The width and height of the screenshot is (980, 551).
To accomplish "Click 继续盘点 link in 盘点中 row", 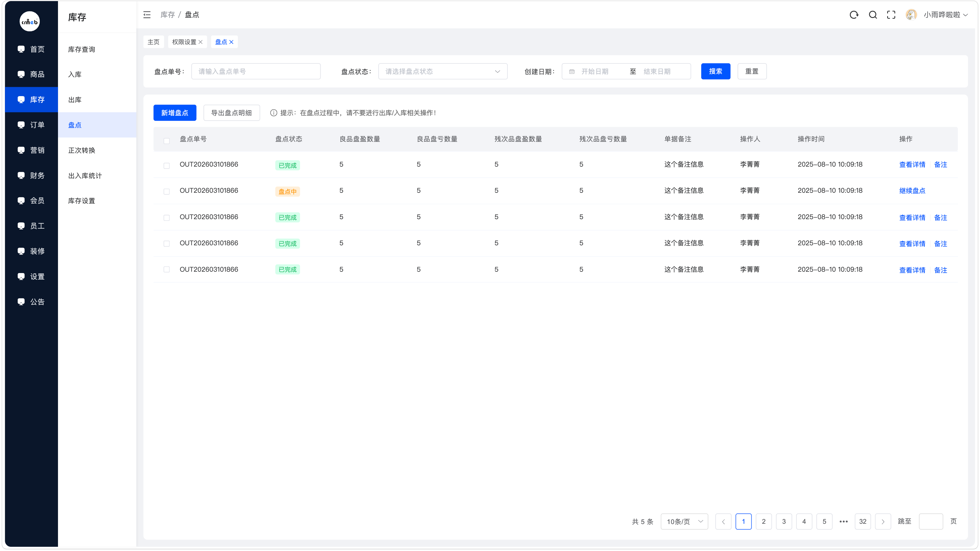I will (912, 191).
